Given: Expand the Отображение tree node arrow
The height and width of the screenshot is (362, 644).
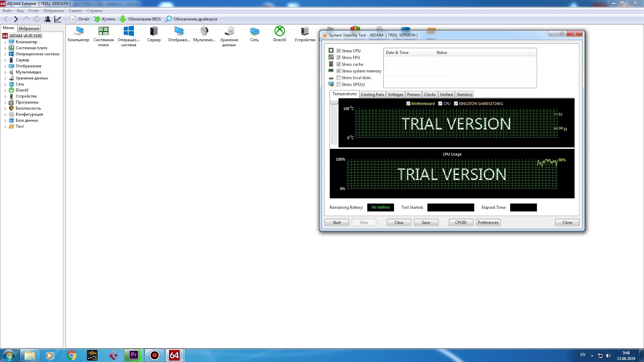Looking at the screenshot, I should [6, 66].
